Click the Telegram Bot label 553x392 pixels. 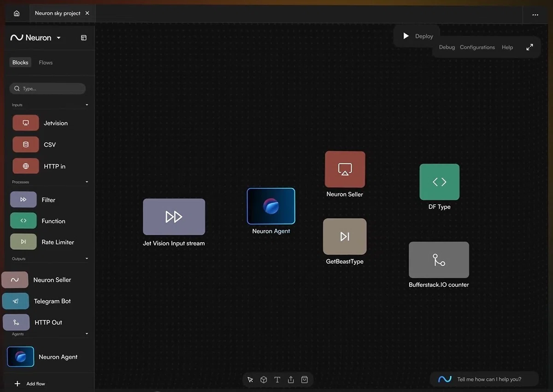coord(53,301)
